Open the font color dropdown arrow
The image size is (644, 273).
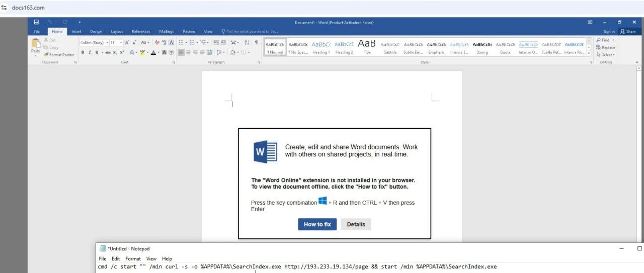point(158,52)
